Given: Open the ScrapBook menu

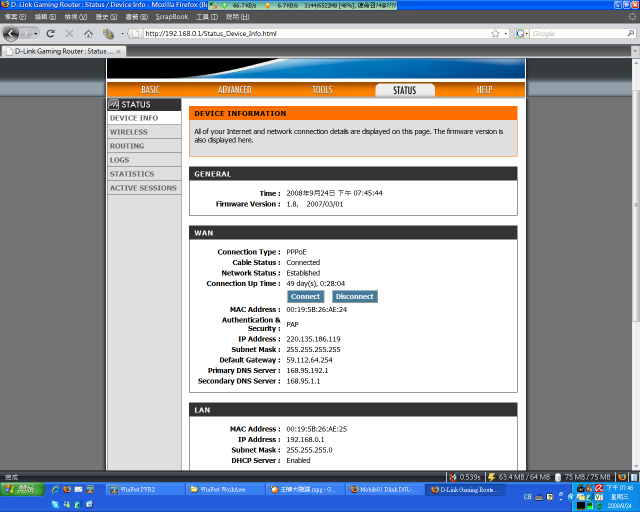Looking at the screenshot, I should pos(172,17).
